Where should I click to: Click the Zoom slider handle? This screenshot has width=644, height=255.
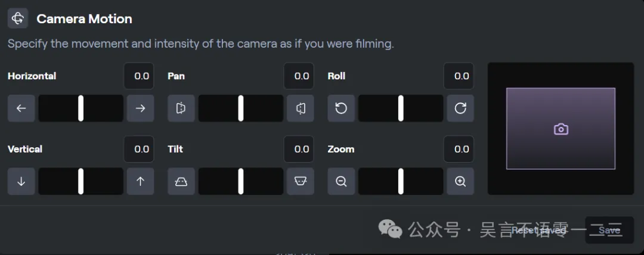point(401,181)
